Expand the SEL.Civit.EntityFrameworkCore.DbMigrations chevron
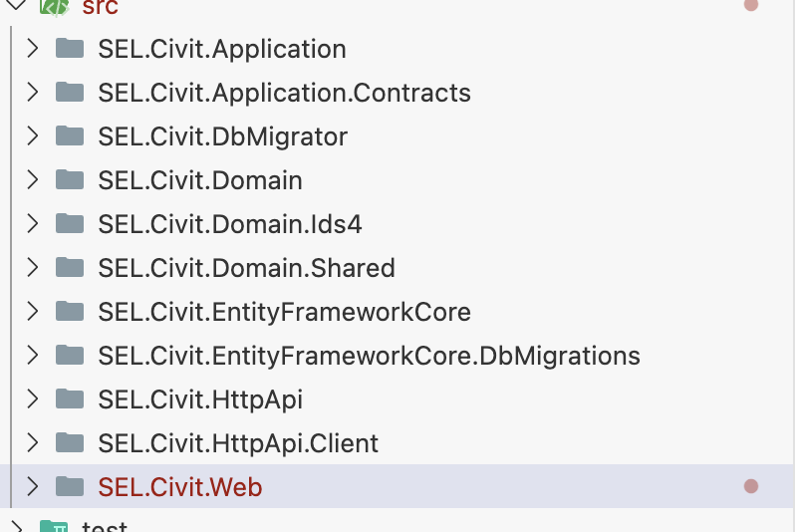Image resolution: width=799 pixels, height=532 pixels. tap(32, 355)
